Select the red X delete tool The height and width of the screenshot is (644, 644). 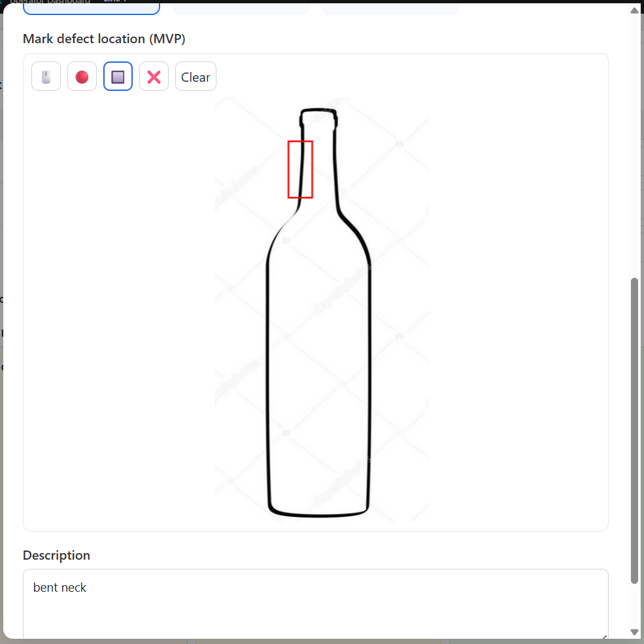(x=154, y=76)
